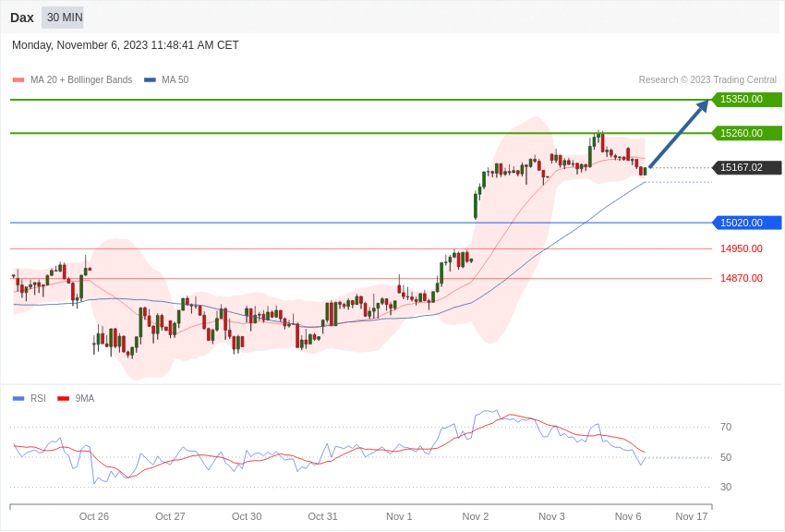Image resolution: width=785 pixels, height=532 pixels.
Task: Click the Nov 1 date axis label
Action: point(399,516)
